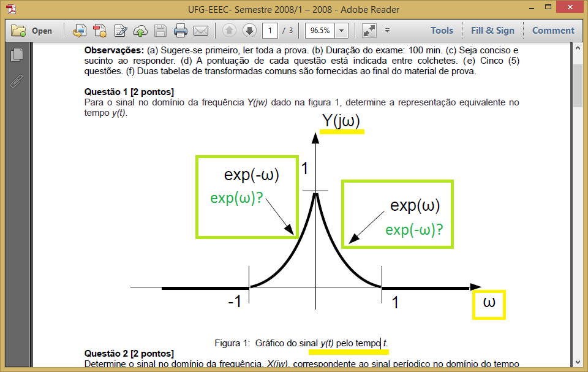Show attachments paperclip panel icon
Viewport: 588px width, 372px height.
point(17,81)
